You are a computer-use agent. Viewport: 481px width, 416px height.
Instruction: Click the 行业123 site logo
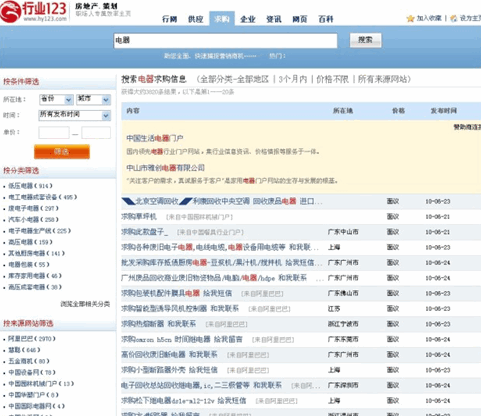click(x=34, y=12)
